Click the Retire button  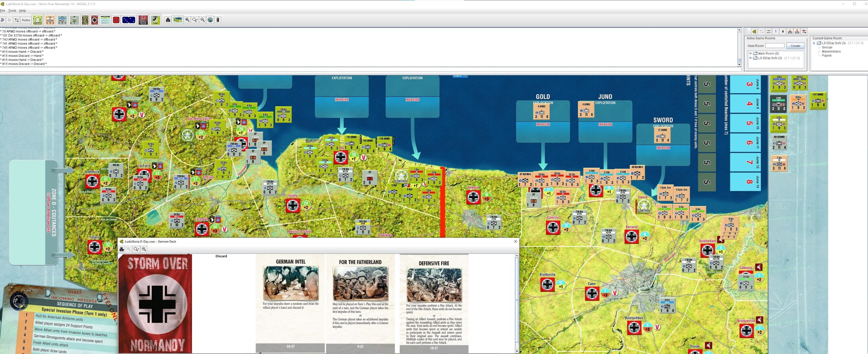26,20
